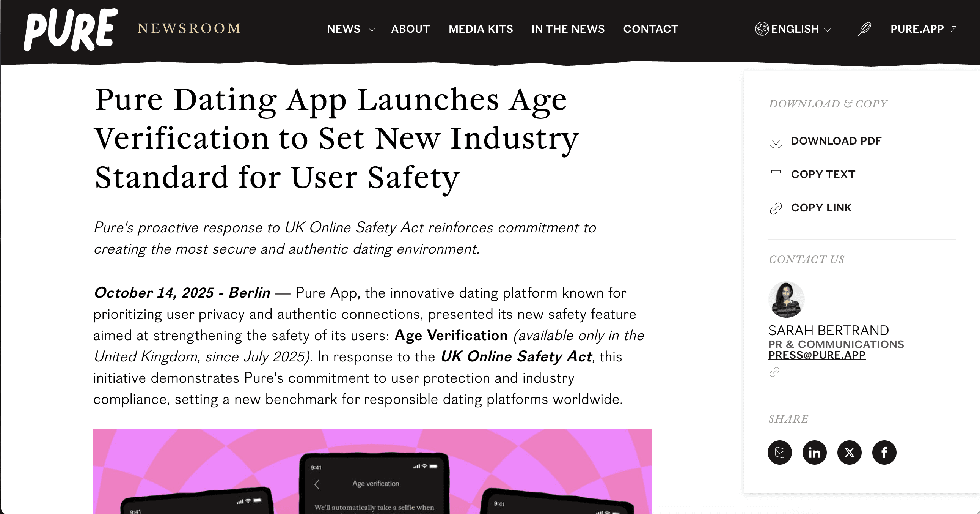The height and width of the screenshot is (514, 980).
Task: Click the date "October 14, 2025 - Berlin"
Action: (x=182, y=292)
